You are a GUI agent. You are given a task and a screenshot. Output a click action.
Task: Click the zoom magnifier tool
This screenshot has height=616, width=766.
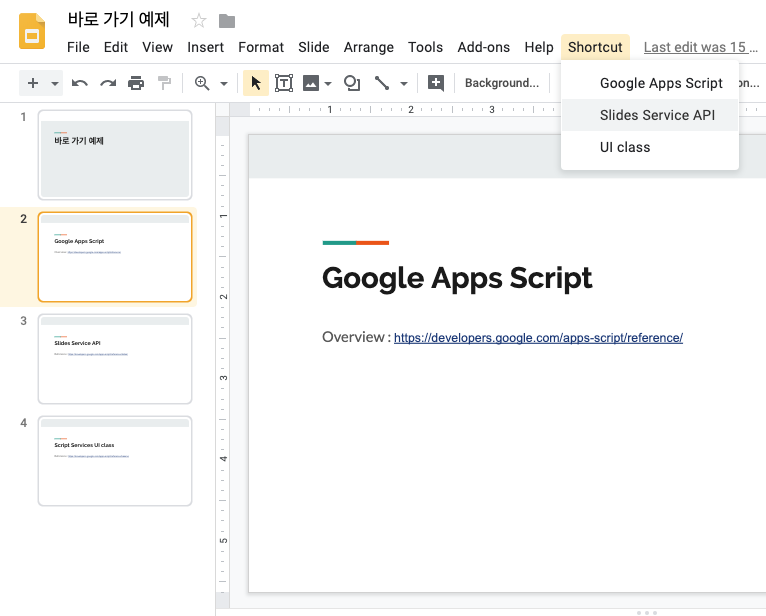(x=202, y=83)
